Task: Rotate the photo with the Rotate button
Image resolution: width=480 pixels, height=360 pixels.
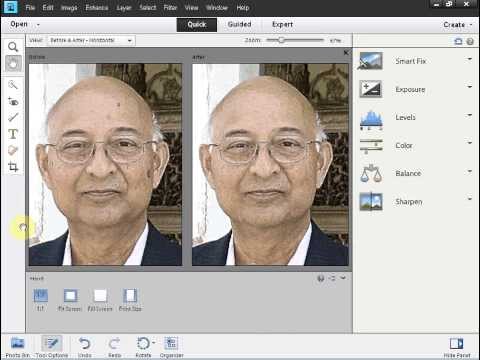Action: pyautogui.click(x=143, y=347)
